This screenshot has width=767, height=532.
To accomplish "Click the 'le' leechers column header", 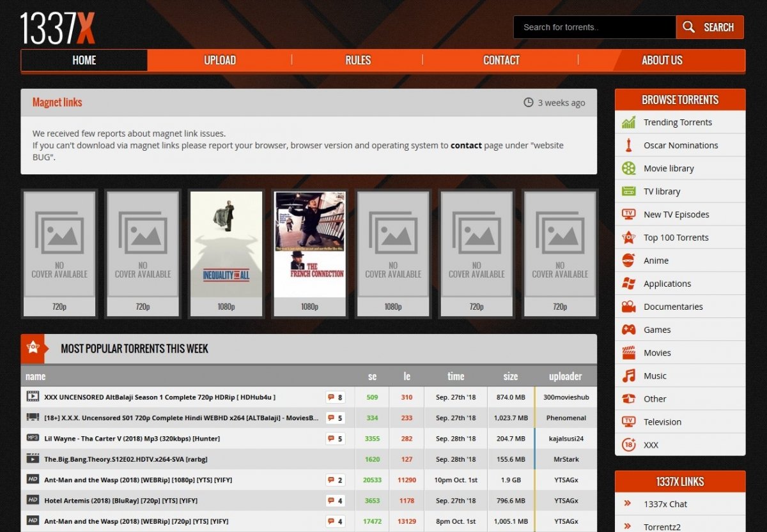I will (407, 376).
